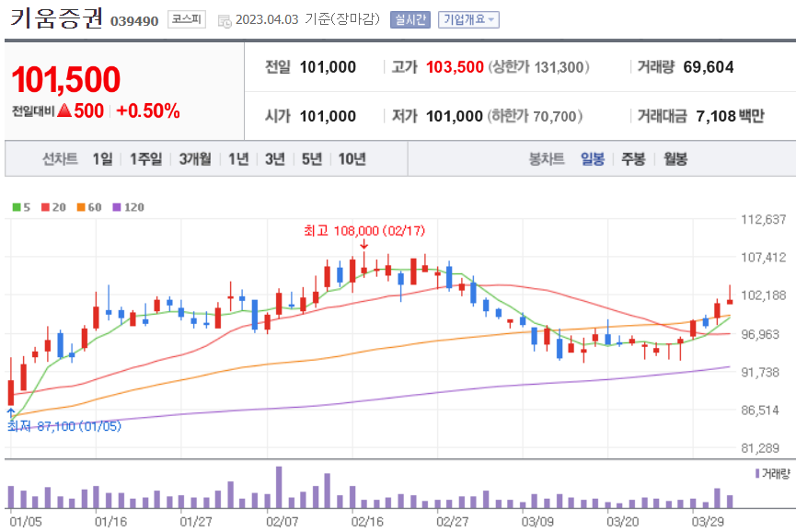Click the 02/07 date axis label
This screenshot has width=796, height=532.
point(283,521)
